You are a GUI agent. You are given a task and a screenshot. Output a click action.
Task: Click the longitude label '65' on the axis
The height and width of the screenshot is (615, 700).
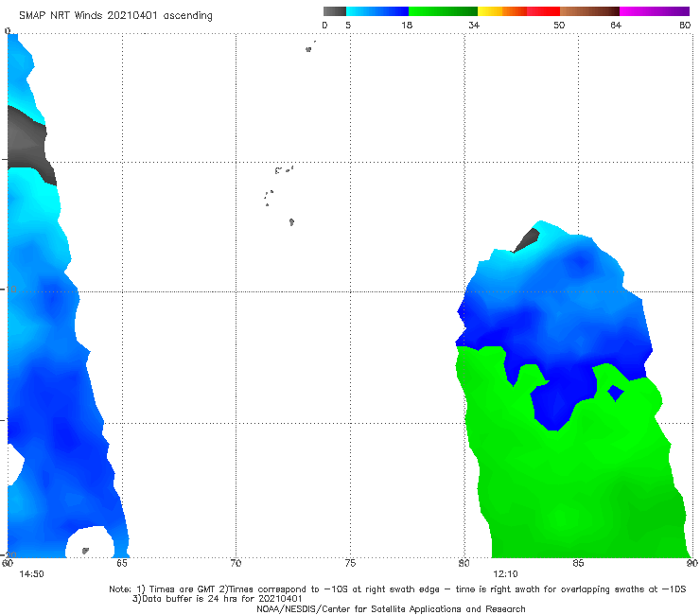pyautogui.click(x=122, y=563)
